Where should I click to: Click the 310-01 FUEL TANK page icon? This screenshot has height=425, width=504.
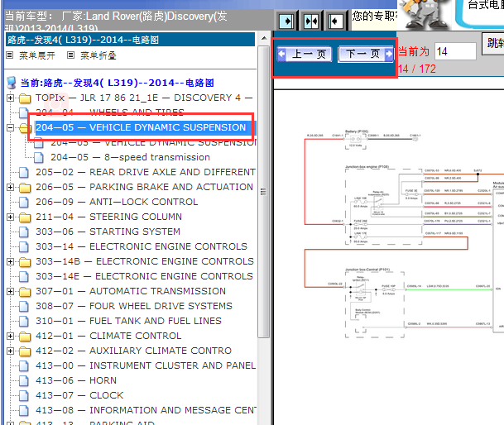23,322
